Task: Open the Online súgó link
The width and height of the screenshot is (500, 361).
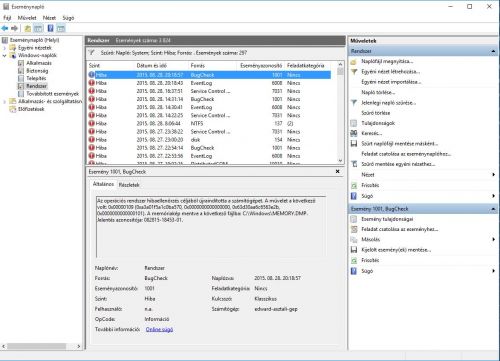Action: [x=159, y=329]
